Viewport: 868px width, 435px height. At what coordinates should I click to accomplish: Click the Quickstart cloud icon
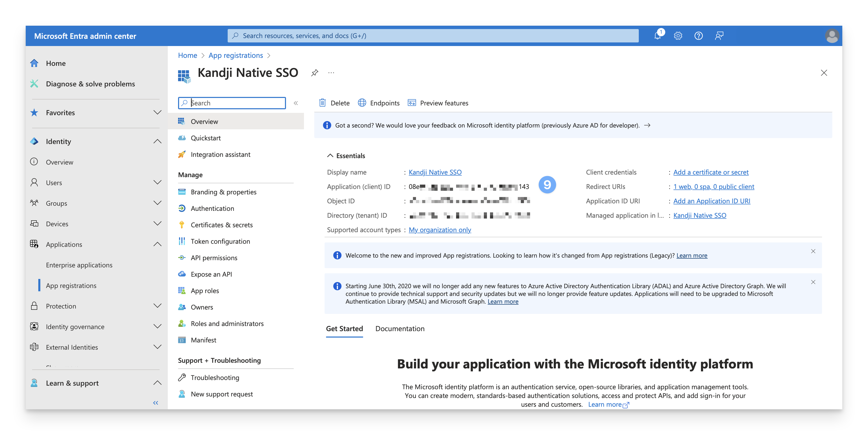point(182,138)
